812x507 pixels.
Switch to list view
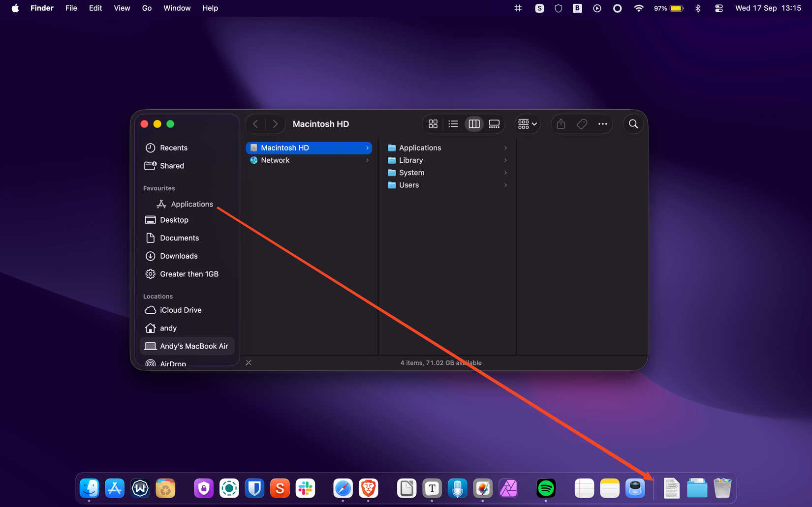pyautogui.click(x=453, y=124)
